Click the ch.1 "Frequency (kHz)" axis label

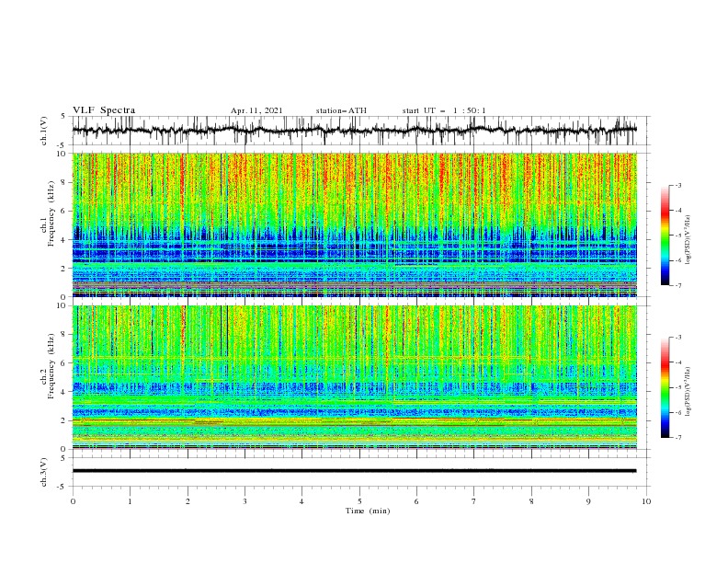(x=51, y=212)
